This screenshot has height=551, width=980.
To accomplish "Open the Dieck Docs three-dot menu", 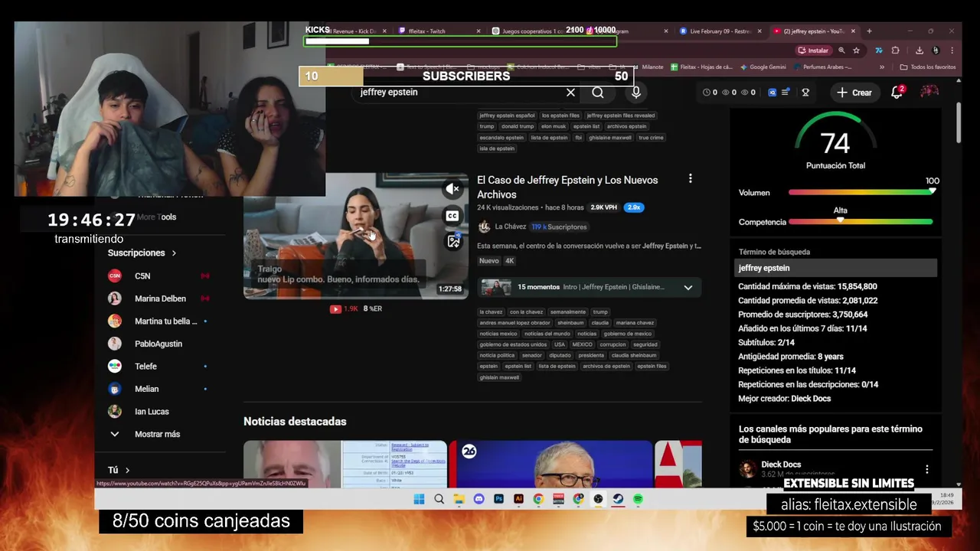I will point(926,469).
